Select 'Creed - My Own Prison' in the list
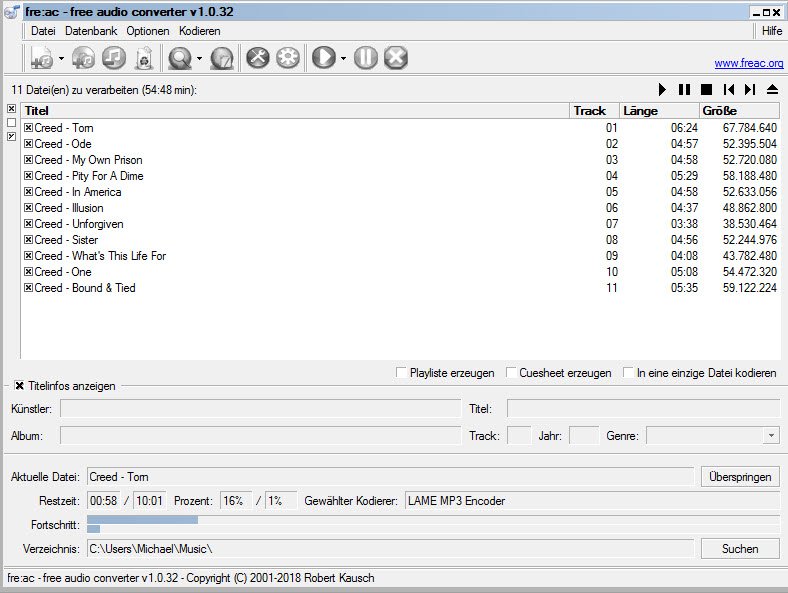 pyautogui.click(x=88, y=160)
